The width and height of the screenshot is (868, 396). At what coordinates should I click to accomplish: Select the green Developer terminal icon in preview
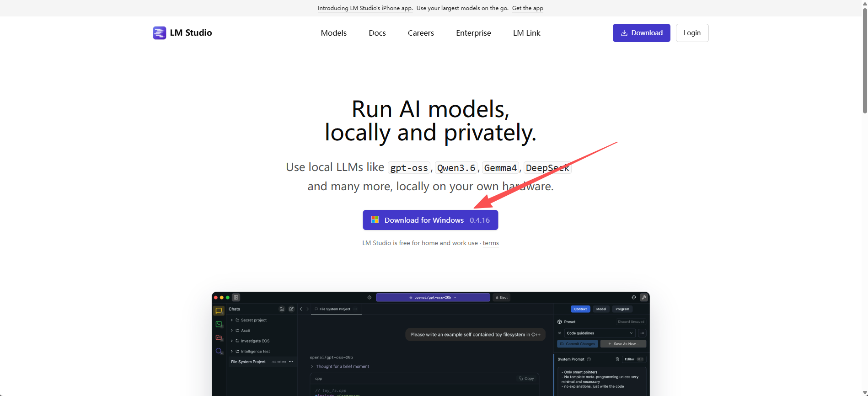point(219,324)
